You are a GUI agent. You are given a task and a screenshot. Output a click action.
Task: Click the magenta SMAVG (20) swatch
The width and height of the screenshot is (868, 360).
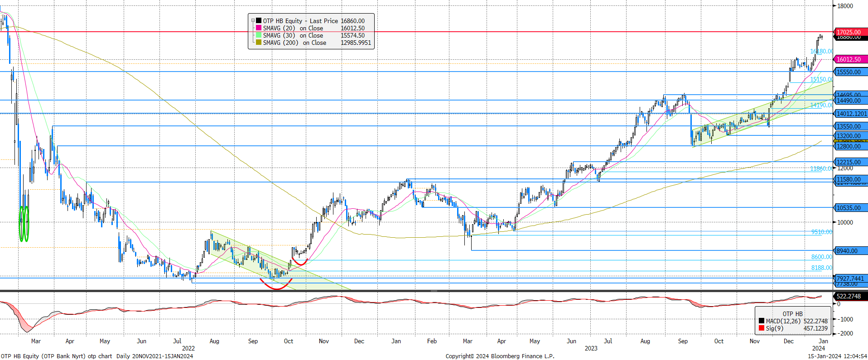tap(259, 28)
